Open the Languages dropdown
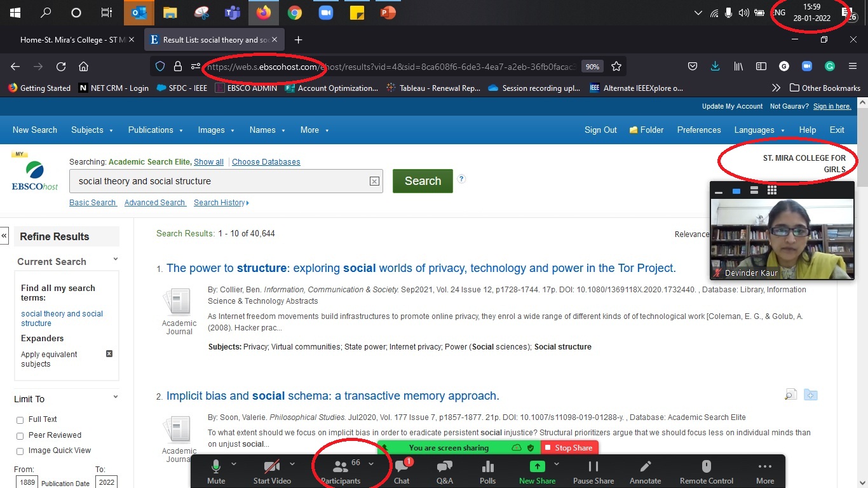The height and width of the screenshot is (488, 868). [755, 130]
